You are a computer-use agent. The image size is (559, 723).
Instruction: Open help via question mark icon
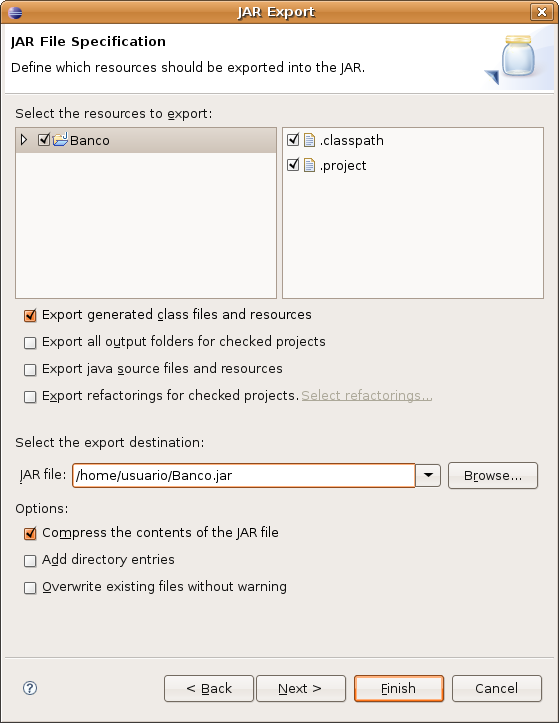(x=30, y=688)
